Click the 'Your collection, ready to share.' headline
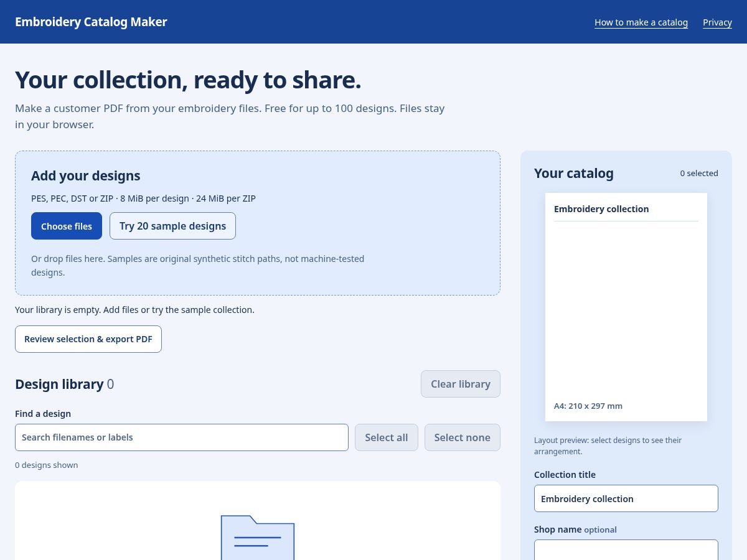The width and height of the screenshot is (747, 560). pos(188,80)
